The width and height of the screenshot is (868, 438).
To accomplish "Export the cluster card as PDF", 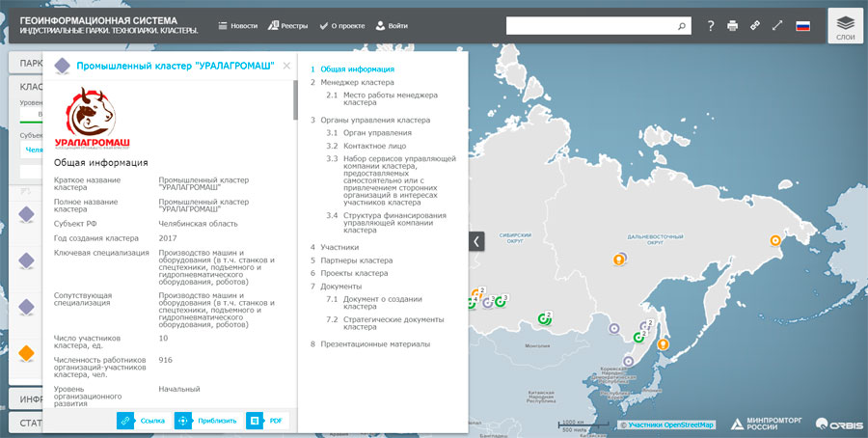I will (267, 421).
